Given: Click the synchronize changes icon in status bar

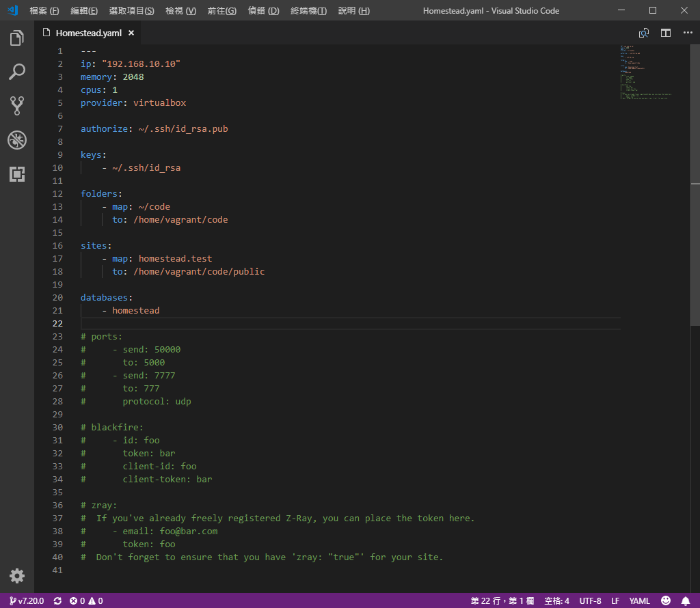Looking at the screenshot, I should [x=57, y=601].
